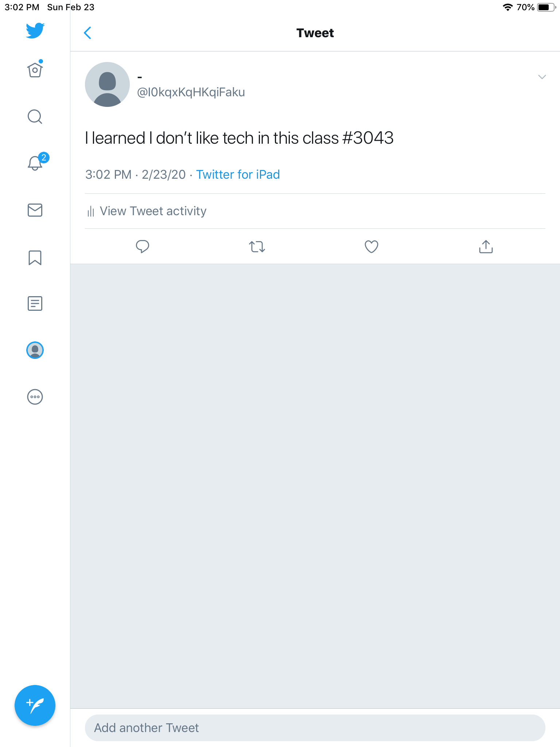The height and width of the screenshot is (747, 560).
Task: Open the More options circle icon
Action: pos(35,397)
